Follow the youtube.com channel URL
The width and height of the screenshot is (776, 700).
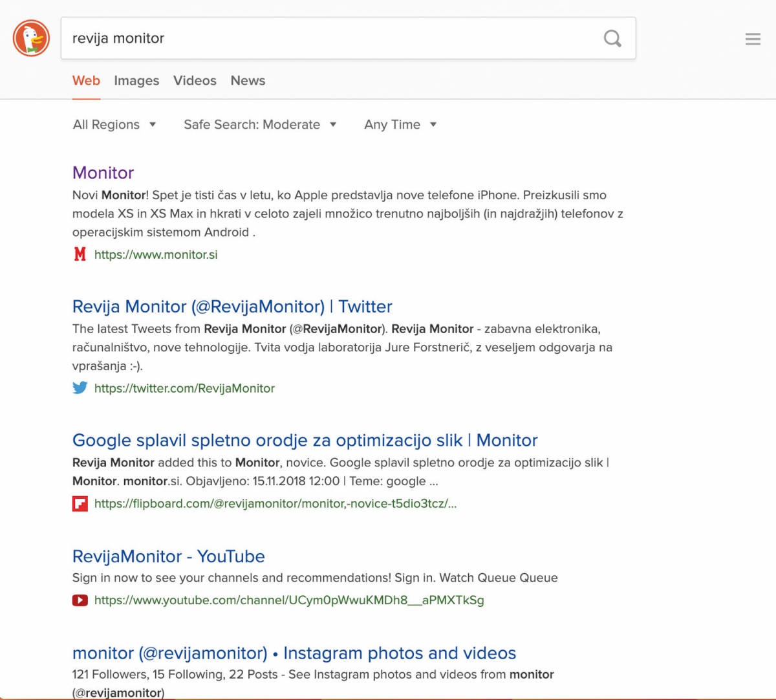point(289,600)
